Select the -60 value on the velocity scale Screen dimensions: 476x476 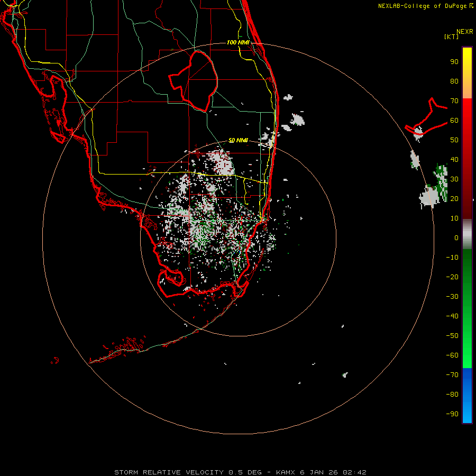pyautogui.click(x=452, y=355)
